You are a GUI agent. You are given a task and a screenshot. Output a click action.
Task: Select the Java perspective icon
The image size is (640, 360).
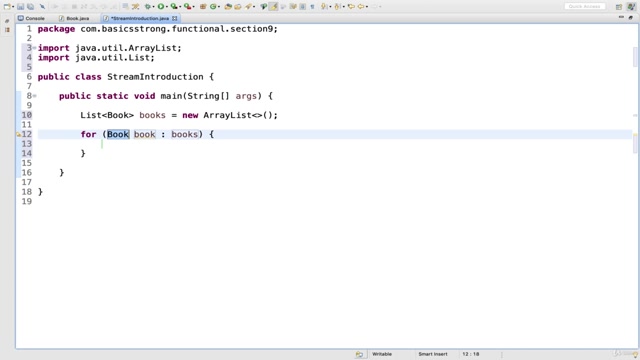click(631, 7)
